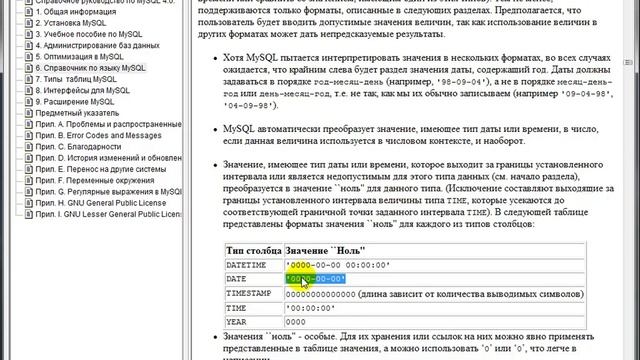Open 'Прил. H. GNU General Public License'
The image size is (640, 360).
(x=101, y=202)
